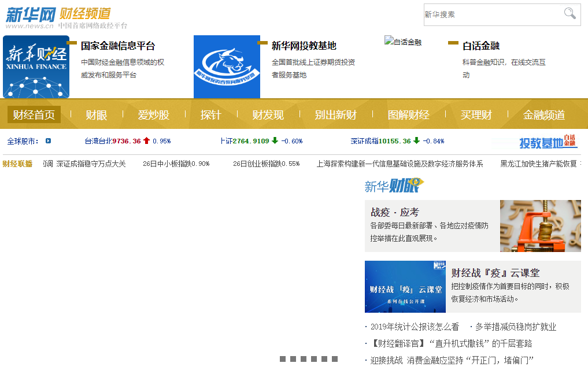This screenshot has height=374, width=588.
Task: Click the 上证 index value 2764.9109
Action: coord(251,141)
